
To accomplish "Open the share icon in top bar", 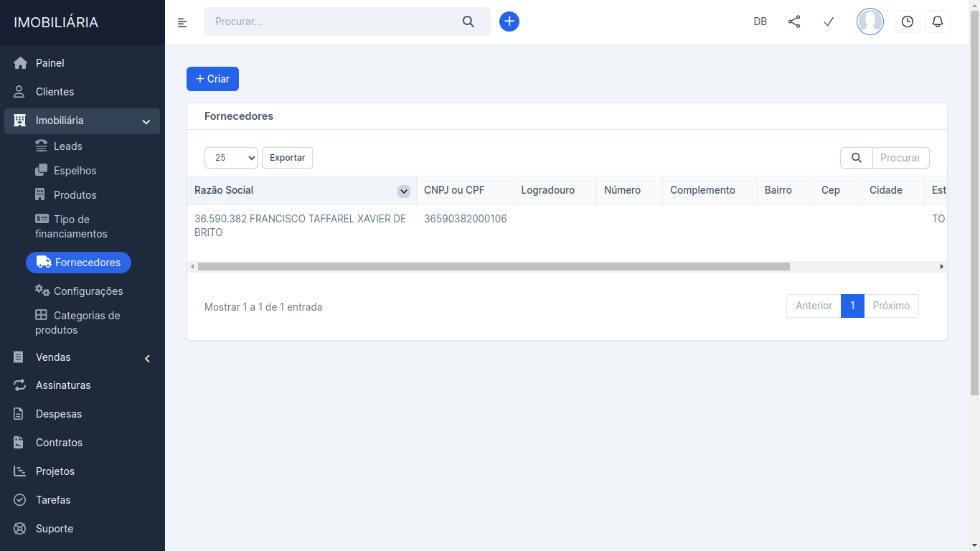I will click(794, 22).
